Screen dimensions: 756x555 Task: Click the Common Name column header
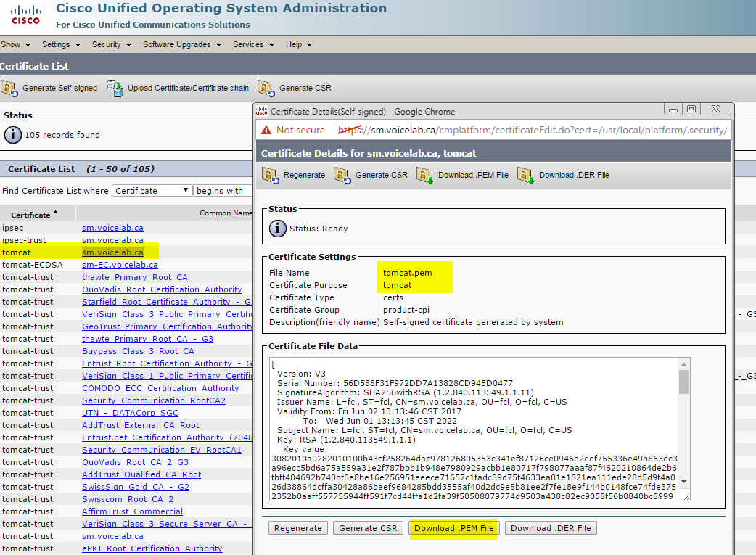226,213
